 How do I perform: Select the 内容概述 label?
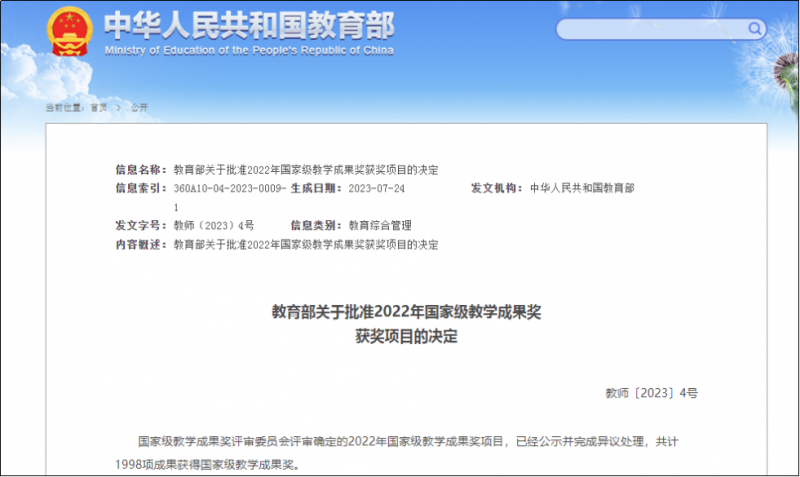point(141,245)
